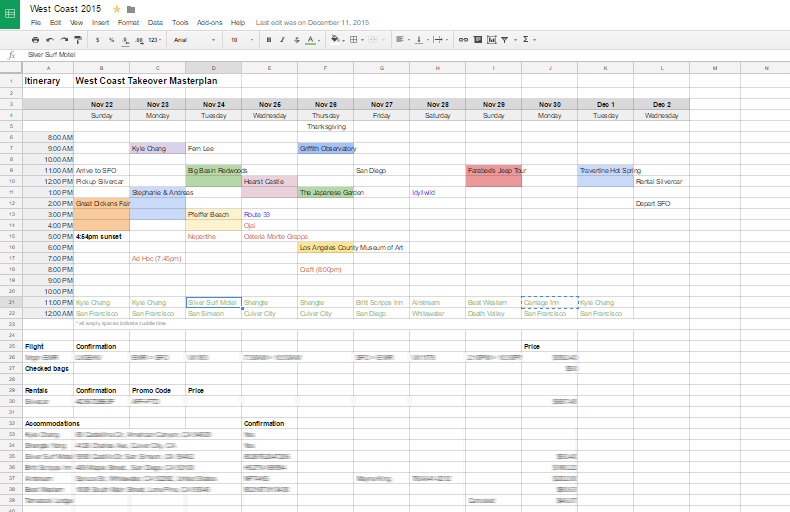Toggle bold formatting
This screenshot has height=512, width=790.
[269, 40]
